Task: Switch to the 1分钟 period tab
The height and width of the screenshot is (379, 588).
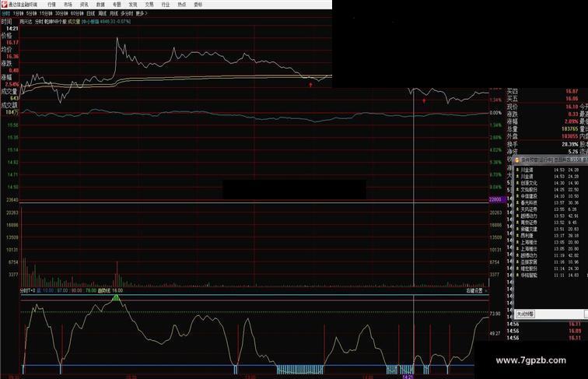Action: click(18, 13)
